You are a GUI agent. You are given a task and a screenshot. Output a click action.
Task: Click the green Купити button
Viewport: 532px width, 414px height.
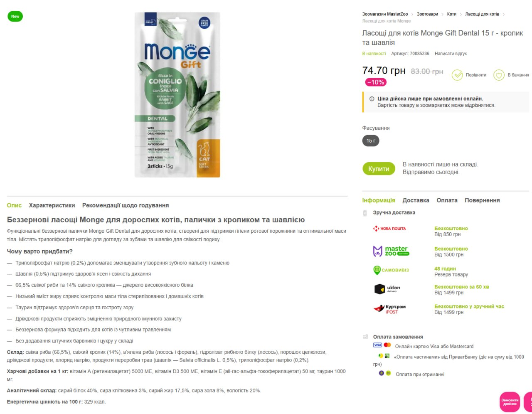[379, 169]
